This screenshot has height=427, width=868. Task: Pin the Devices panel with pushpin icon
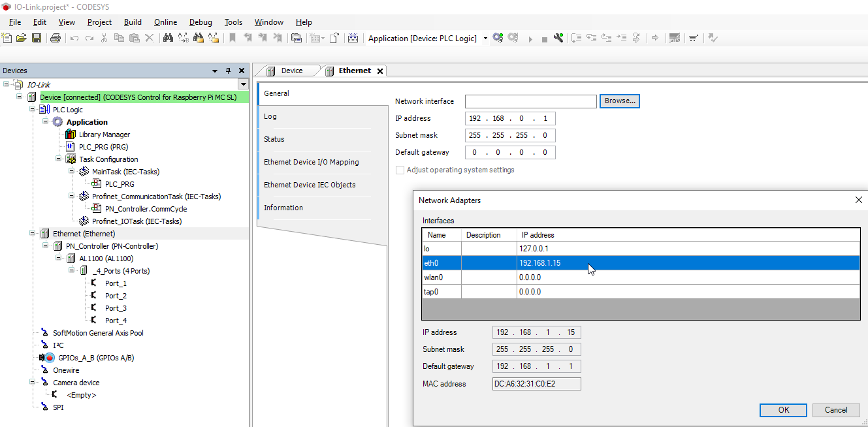click(x=228, y=71)
